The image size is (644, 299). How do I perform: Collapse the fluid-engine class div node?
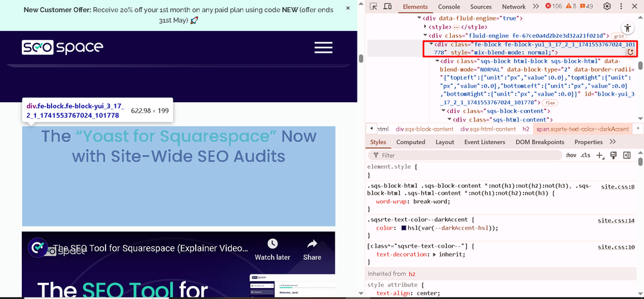426,35
